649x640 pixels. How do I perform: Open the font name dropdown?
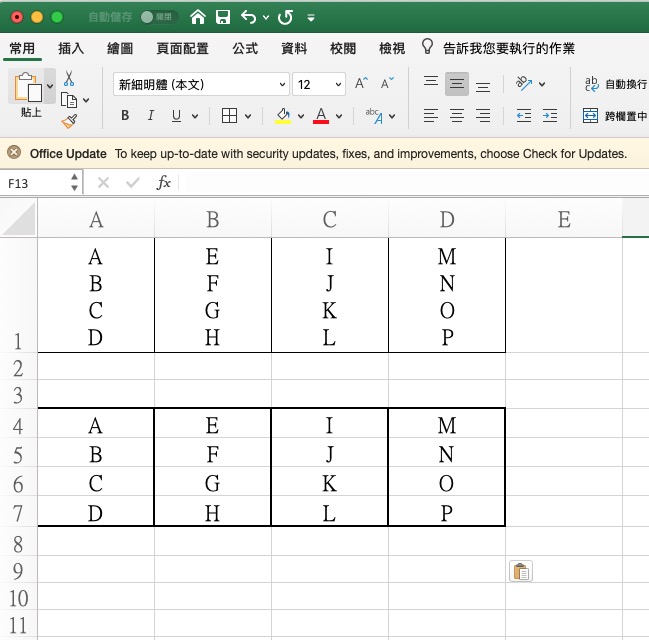tap(282, 85)
